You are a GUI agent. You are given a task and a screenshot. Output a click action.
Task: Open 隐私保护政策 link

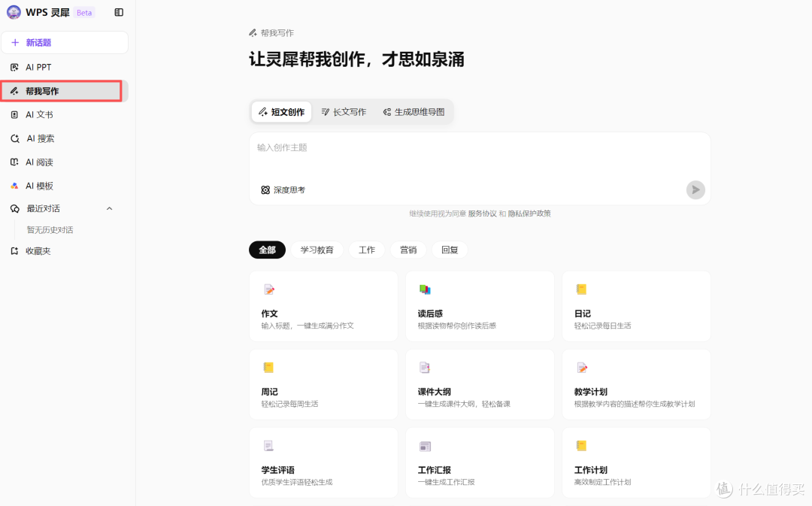tap(529, 214)
